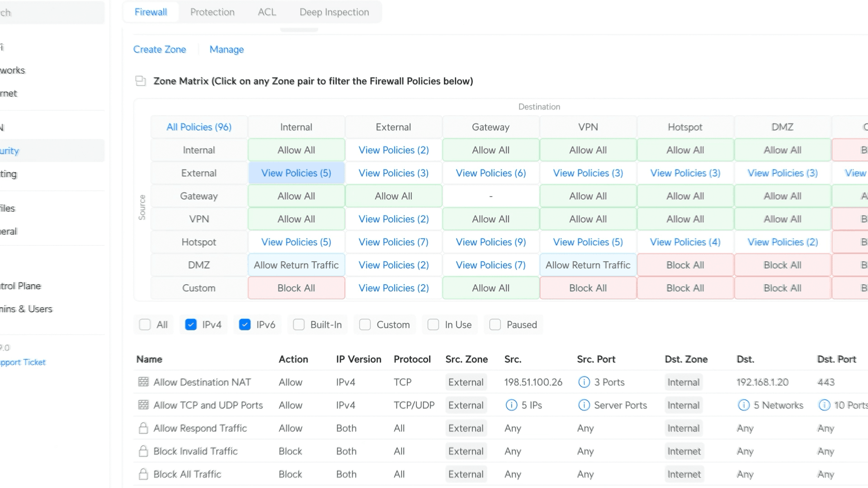Click the Zone Matrix collapse icon
Screen dimensions: 868x488
141,81
